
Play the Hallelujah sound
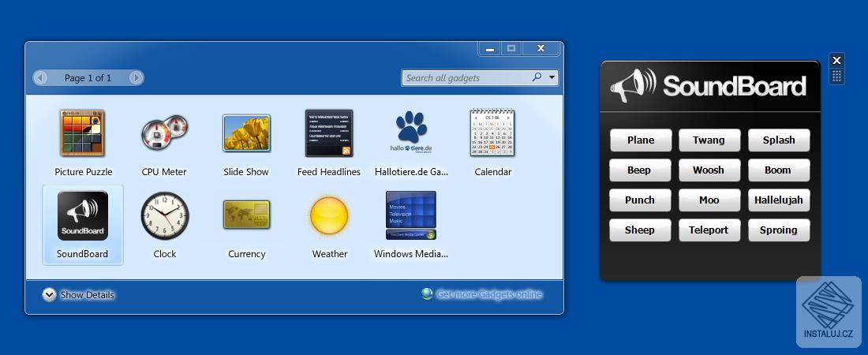[x=779, y=200]
